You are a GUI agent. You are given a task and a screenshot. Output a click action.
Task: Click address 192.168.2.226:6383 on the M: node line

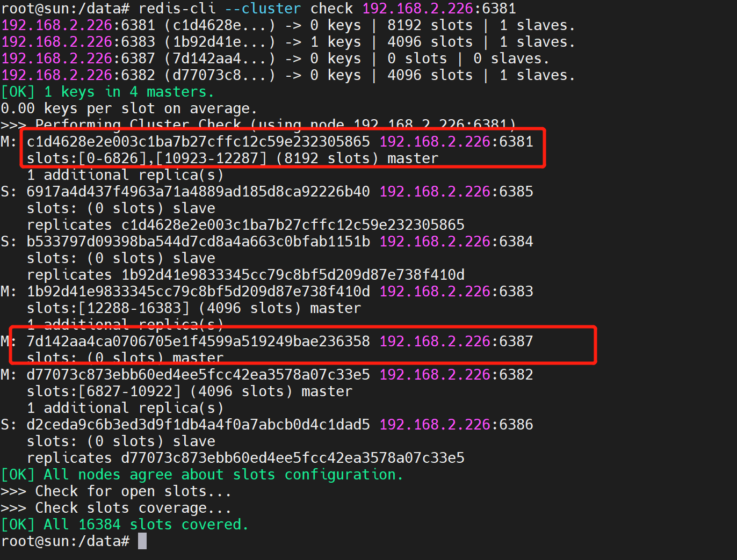coord(457,292)
